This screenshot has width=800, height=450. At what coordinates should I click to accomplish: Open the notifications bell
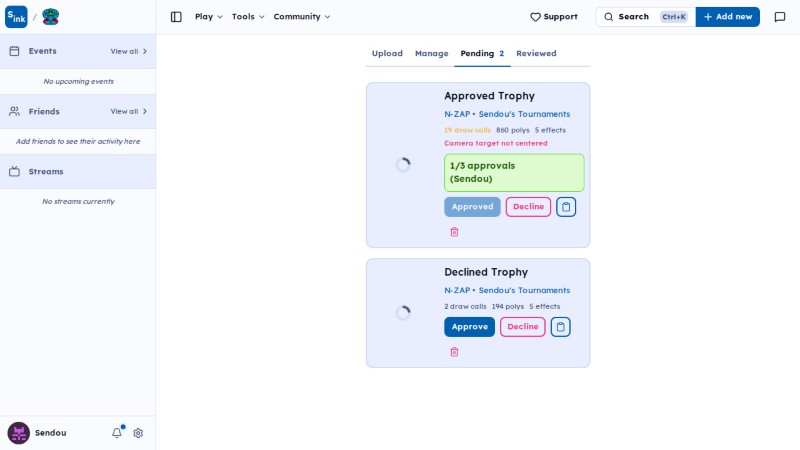[x=117, y=433]
